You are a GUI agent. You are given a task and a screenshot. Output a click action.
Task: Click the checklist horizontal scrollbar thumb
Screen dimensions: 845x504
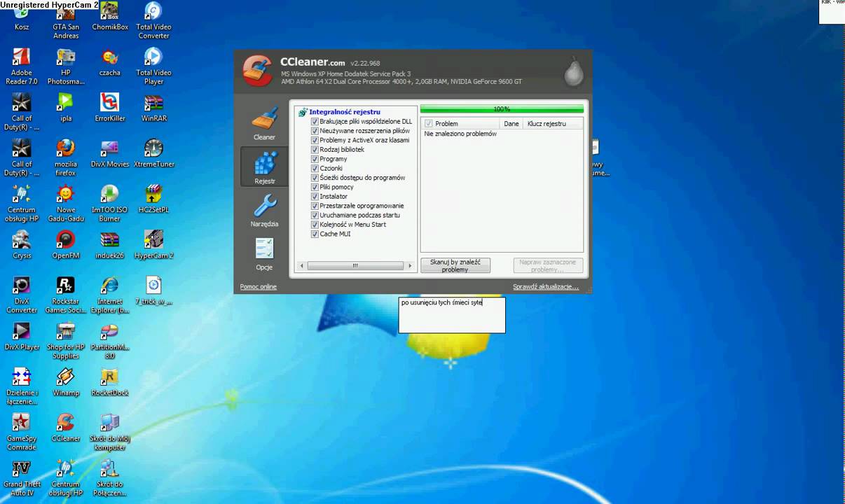click(355, 266)
